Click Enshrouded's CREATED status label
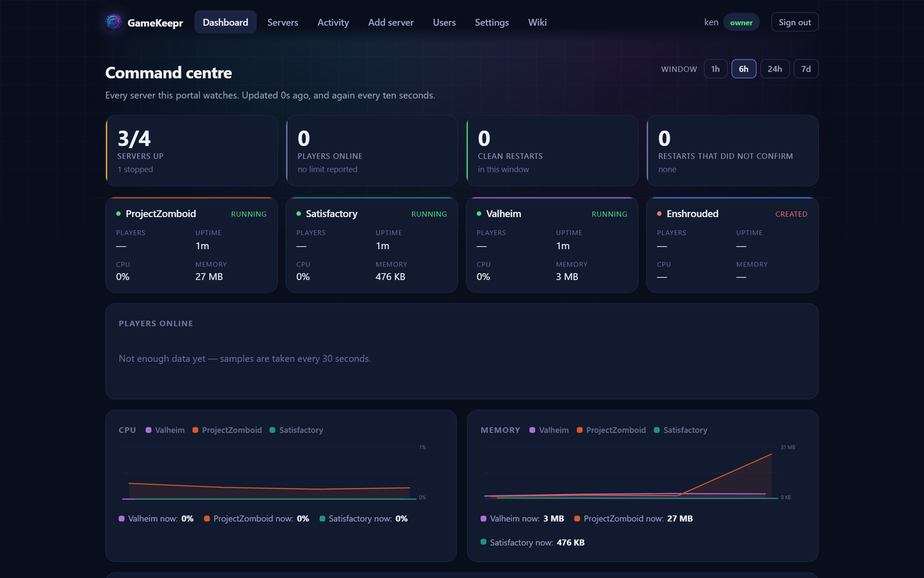This screenshot has width=924, height=578. [x=791, y=214]
